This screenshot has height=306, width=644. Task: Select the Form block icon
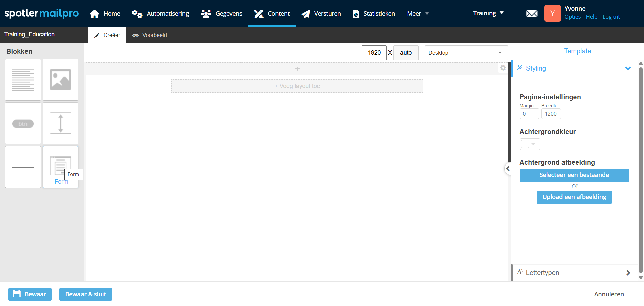tap(60, 165)
